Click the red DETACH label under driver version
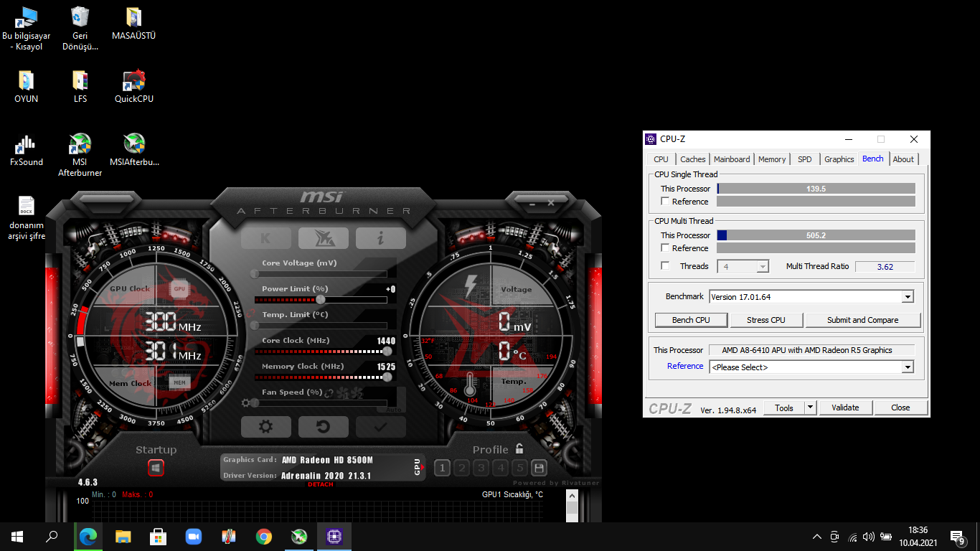 click(320, 484)
